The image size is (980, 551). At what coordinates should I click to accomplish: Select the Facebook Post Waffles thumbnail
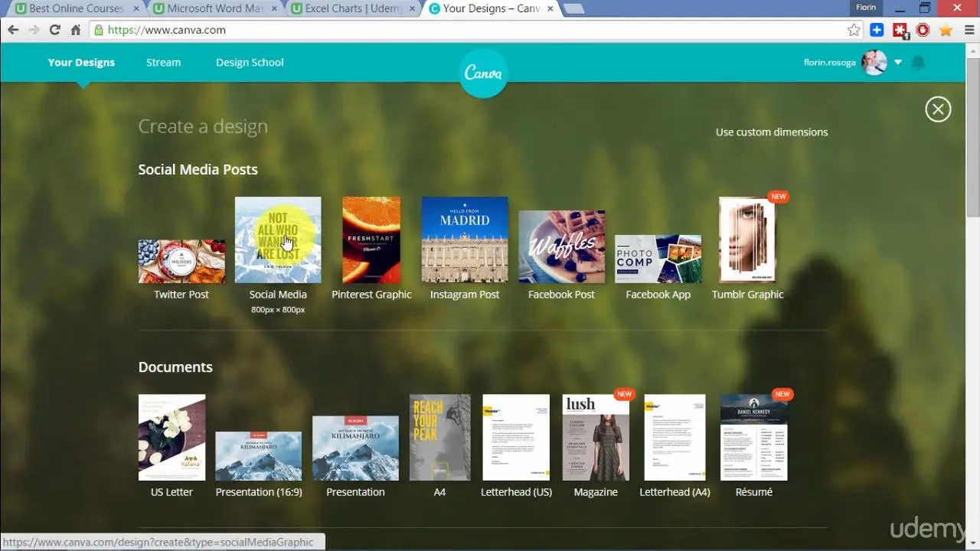[x=561, y=247]
